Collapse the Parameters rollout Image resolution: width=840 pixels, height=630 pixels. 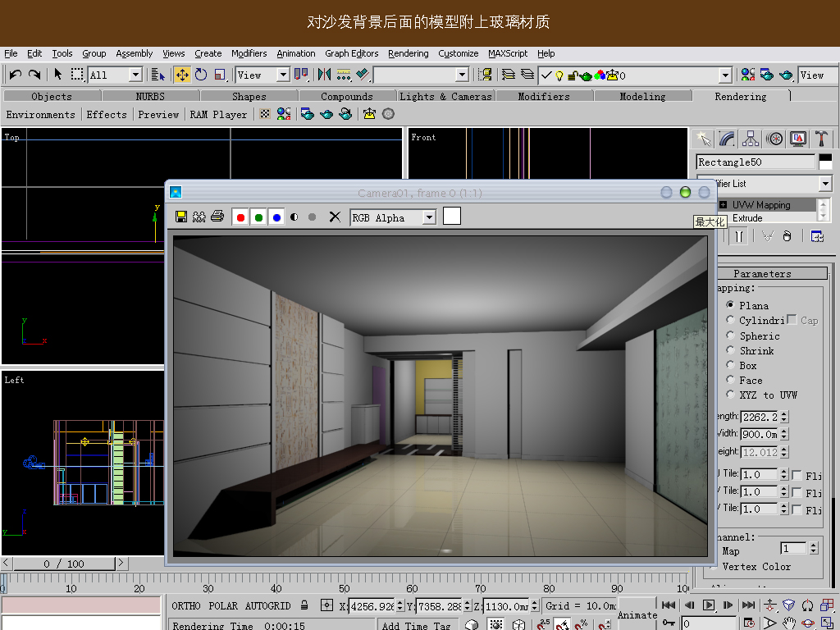point(762,274)
